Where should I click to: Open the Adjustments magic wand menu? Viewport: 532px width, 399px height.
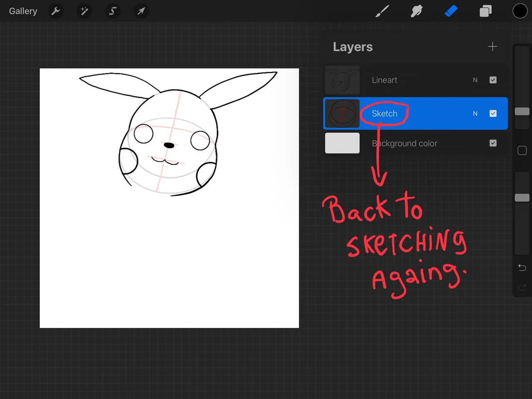(x=84, y=11)
